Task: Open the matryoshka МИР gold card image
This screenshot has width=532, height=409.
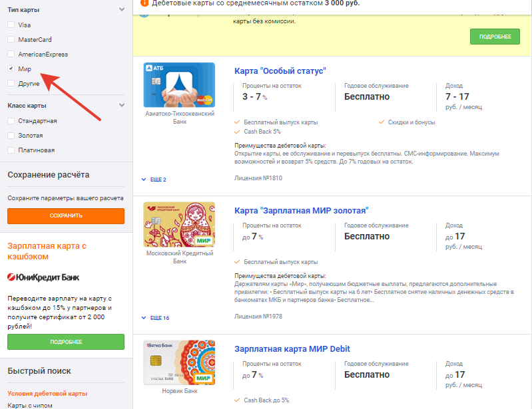Action: click(179, 224)
